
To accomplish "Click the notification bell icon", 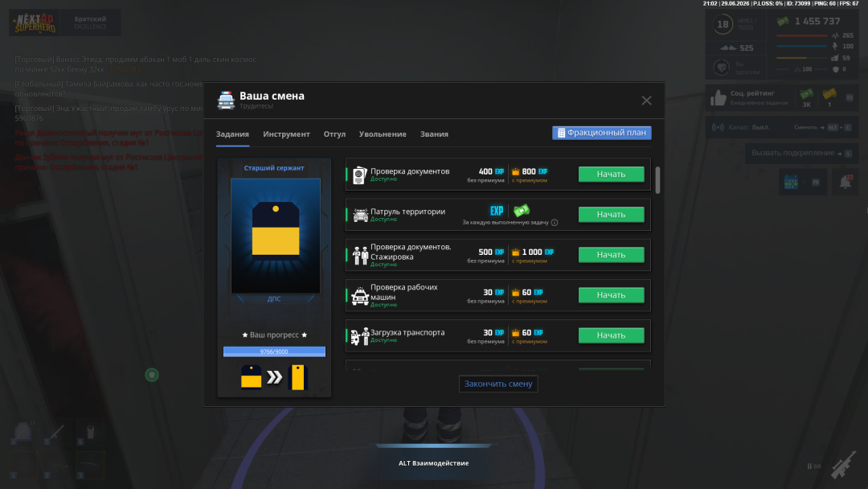I will coord(845,182).
